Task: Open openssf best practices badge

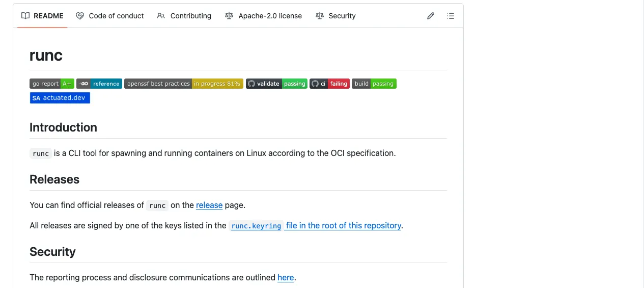Action: coord(184,84)
